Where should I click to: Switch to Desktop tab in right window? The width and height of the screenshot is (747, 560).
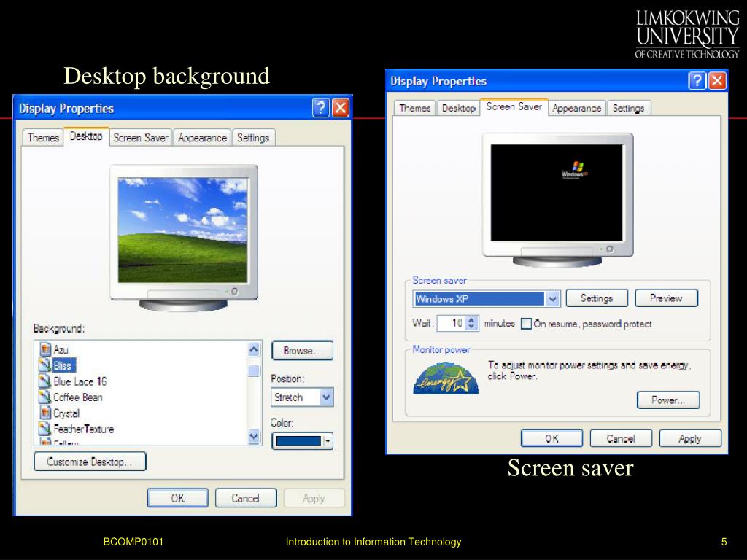(x=458, y=108)
